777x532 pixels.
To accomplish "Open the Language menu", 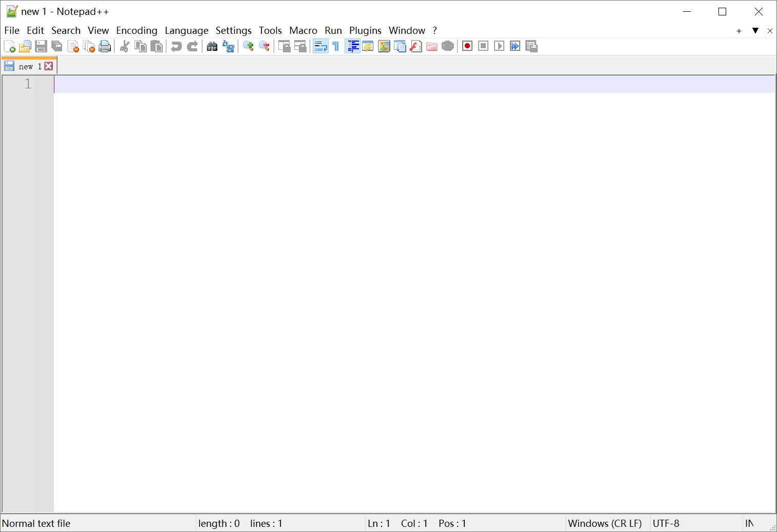I will coord(186,30).
